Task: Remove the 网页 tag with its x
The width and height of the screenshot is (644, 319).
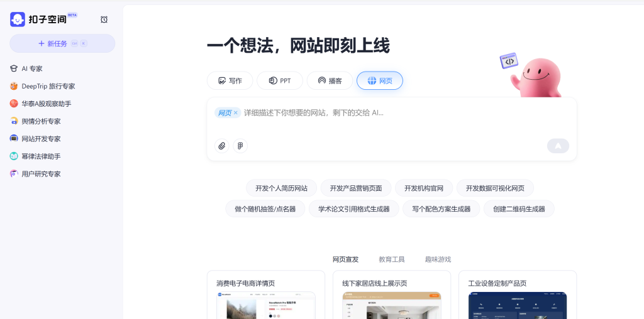Action: [236, 113]
